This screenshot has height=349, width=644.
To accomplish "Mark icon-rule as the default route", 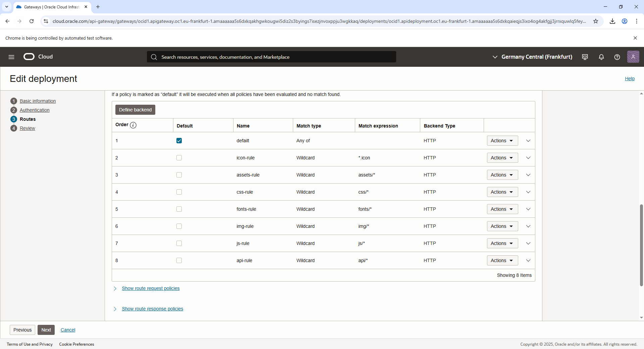I will coord(179,158).
